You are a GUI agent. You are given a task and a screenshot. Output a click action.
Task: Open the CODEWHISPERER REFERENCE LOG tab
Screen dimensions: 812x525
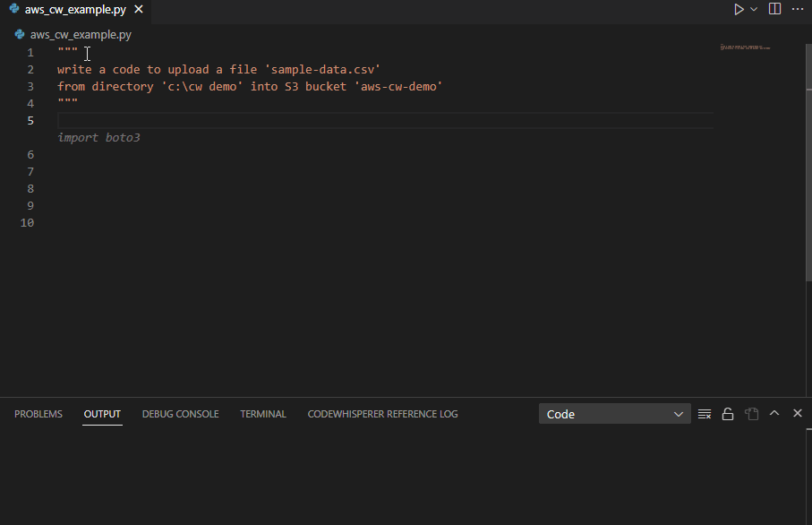(x=382, y=413)
